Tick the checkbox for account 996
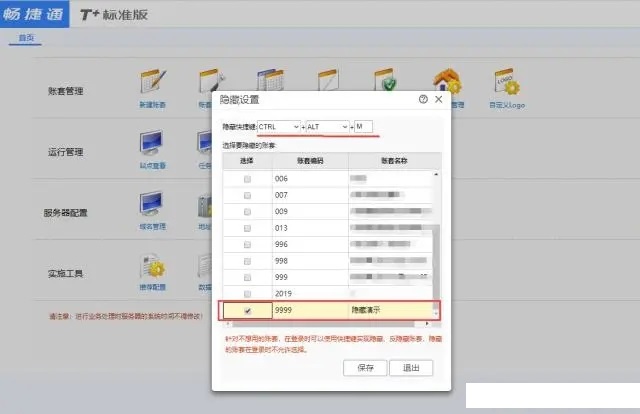The image size is (640, 414). [247, 245]
